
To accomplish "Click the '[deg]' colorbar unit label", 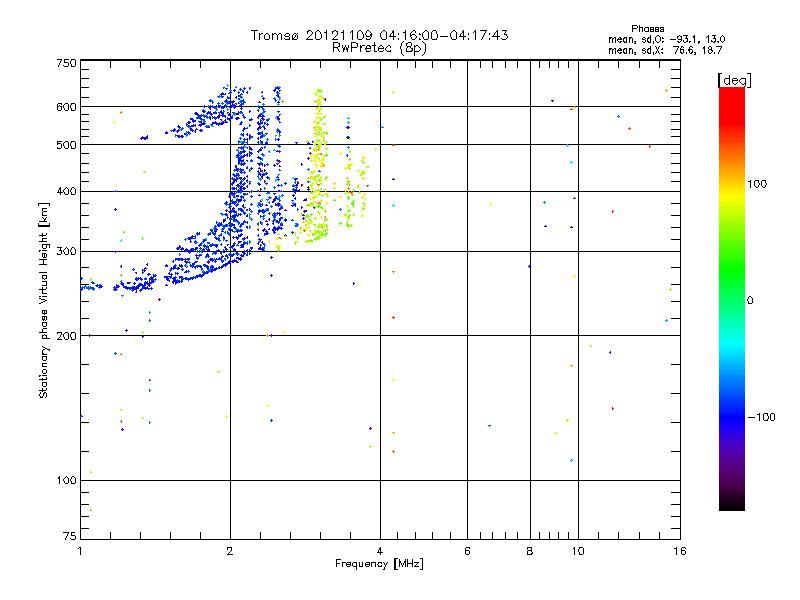I will click(734, 80).
